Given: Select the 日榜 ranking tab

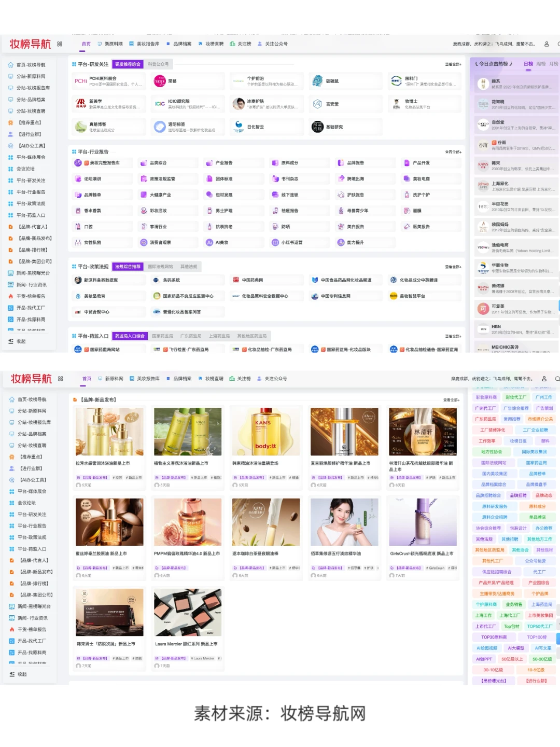Looking at the screenshot, I should (x=528, y=64).
